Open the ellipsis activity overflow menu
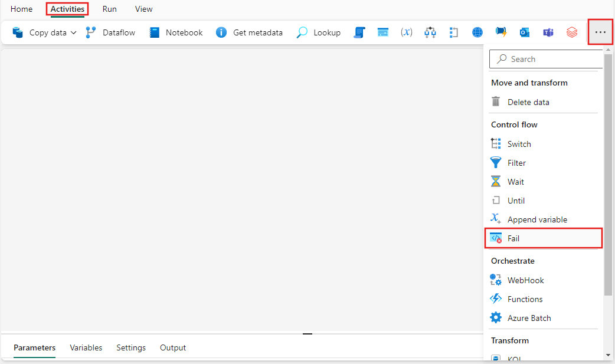615x364 pixels. (600, 32)
